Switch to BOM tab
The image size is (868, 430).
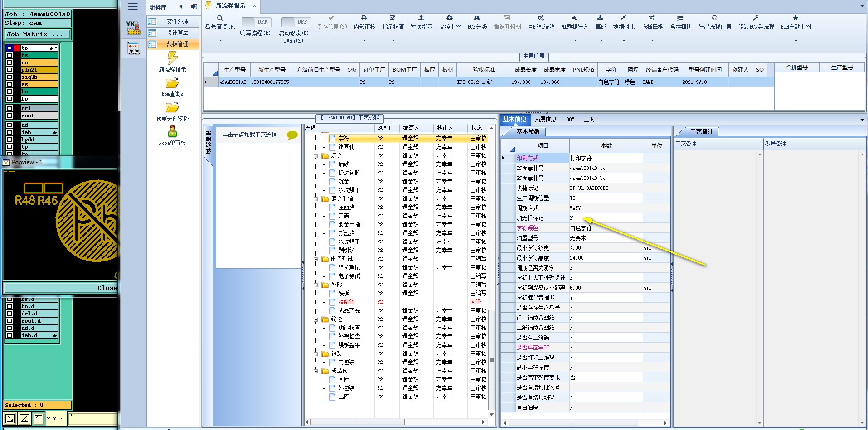click(x=570, y=119)
